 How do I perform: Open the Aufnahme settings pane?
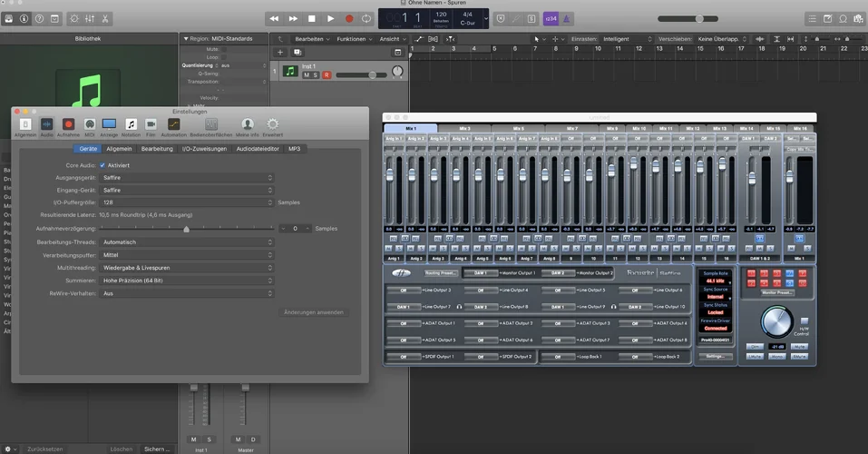(68, 125)
